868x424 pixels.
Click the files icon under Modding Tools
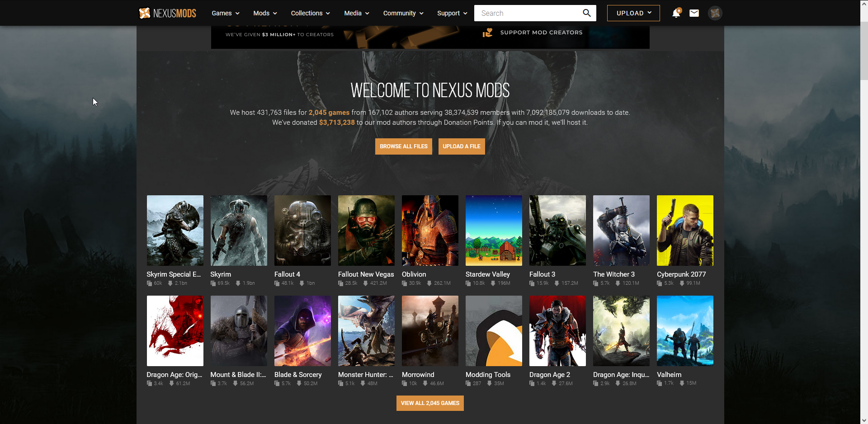click(468, 383)
